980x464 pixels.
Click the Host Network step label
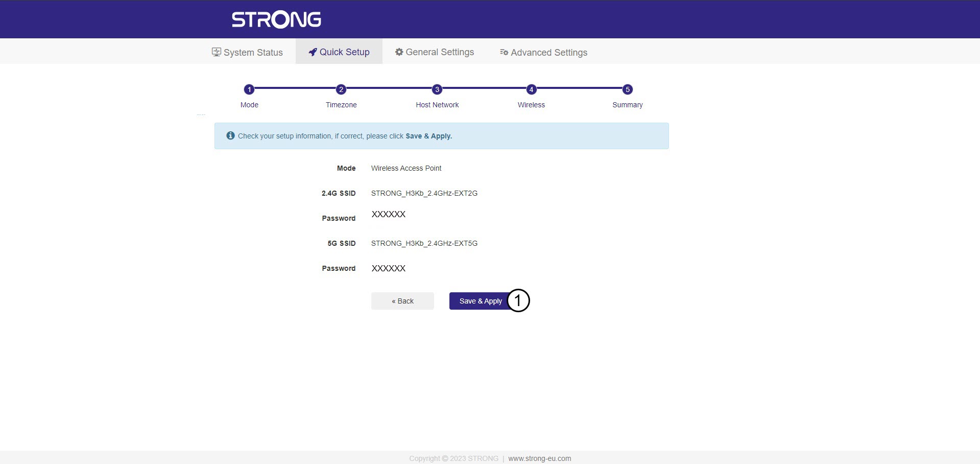coord(437,105)
